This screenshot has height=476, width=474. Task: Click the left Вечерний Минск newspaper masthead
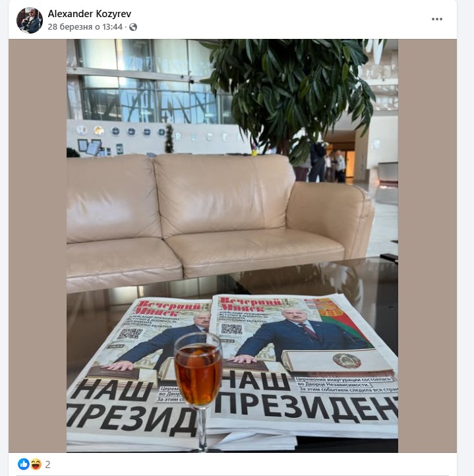tap(170, 307)
